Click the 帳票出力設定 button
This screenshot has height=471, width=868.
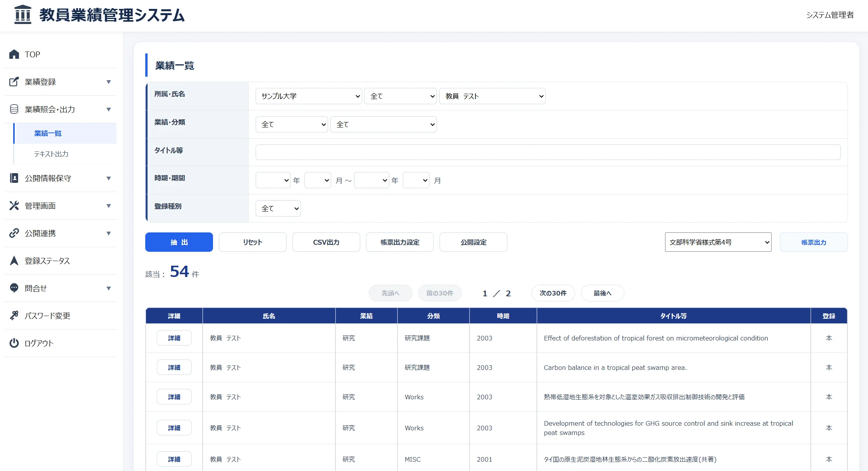click(400, 242)
